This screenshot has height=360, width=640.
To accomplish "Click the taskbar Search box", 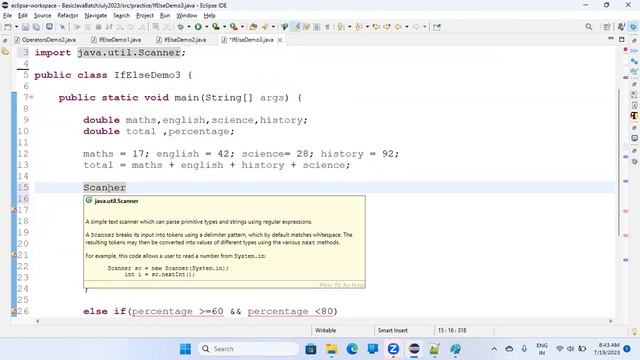I will (x=248, y=349).
